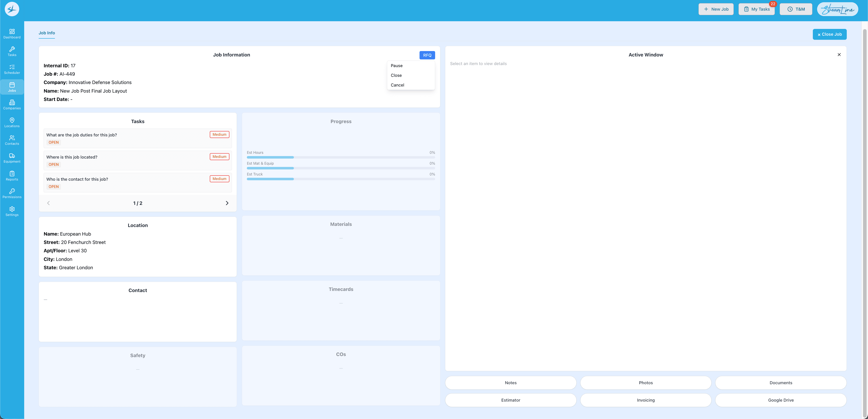Open the Dashboard sidebar icon

[x=12, y=33]
